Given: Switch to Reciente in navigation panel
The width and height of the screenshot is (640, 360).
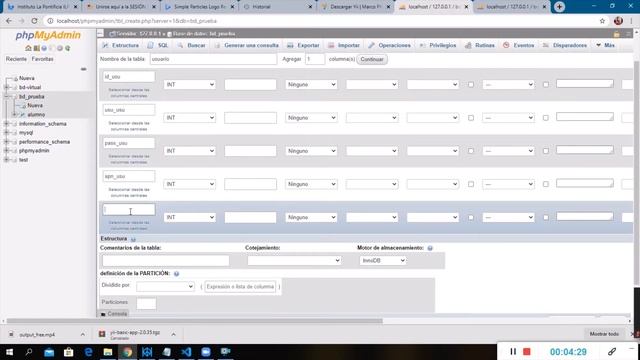Looking at the screenshot, I should [16, 59].
